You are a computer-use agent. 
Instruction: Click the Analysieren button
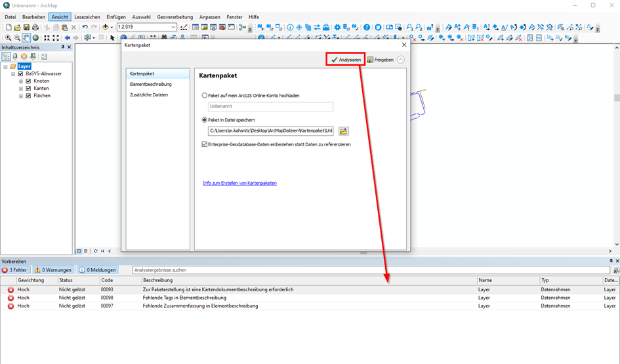tap(346, 60)
